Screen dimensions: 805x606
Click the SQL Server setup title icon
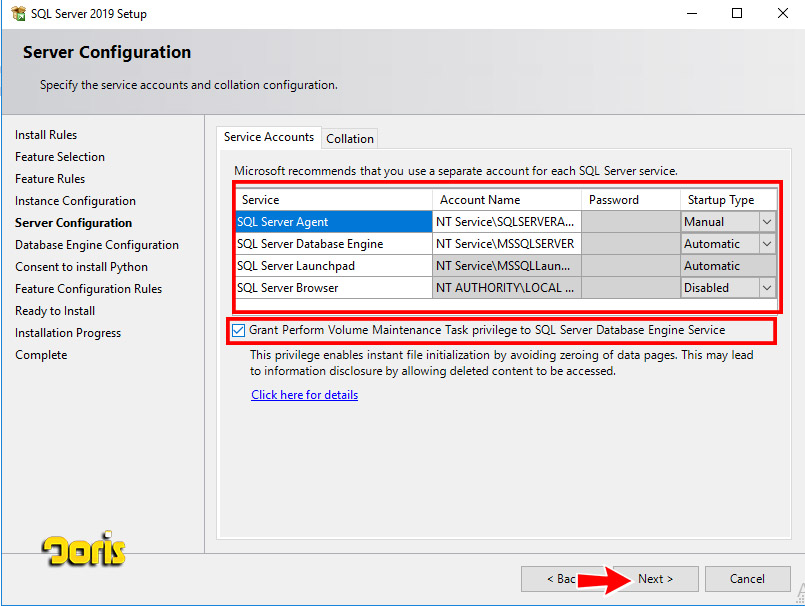click(x=18, y=13)
